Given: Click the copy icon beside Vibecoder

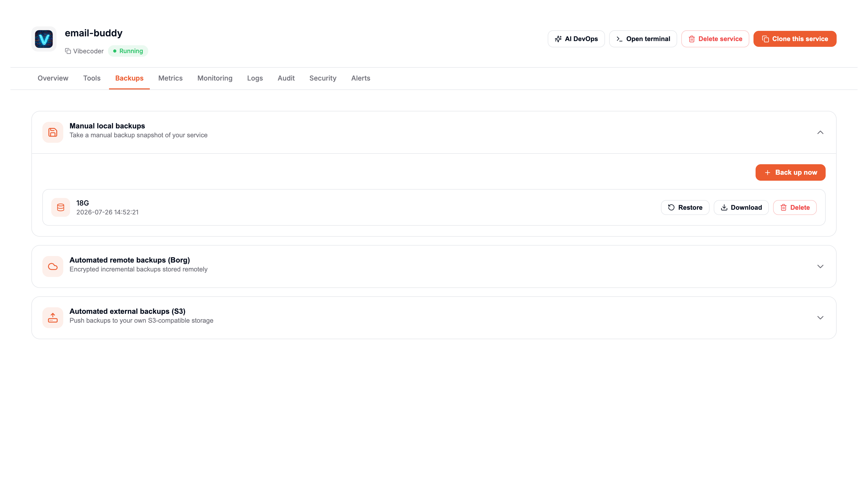Looking at the screenshot, I should [68, 51].
